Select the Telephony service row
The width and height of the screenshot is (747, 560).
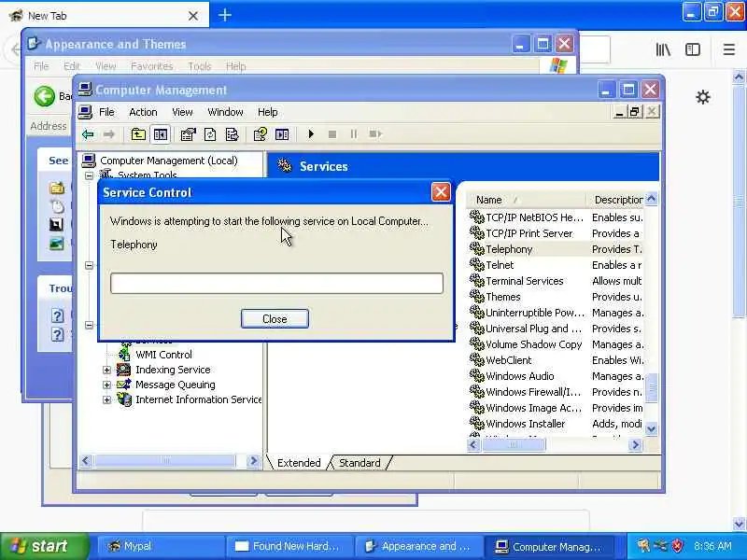coord(556,249)
